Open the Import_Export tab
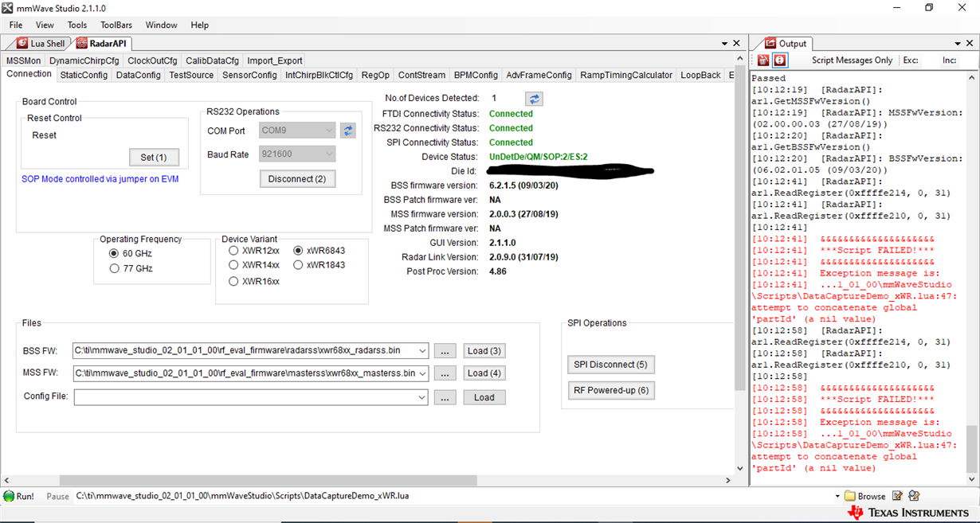Screen dimensions: 980x523 click(275, 60)
